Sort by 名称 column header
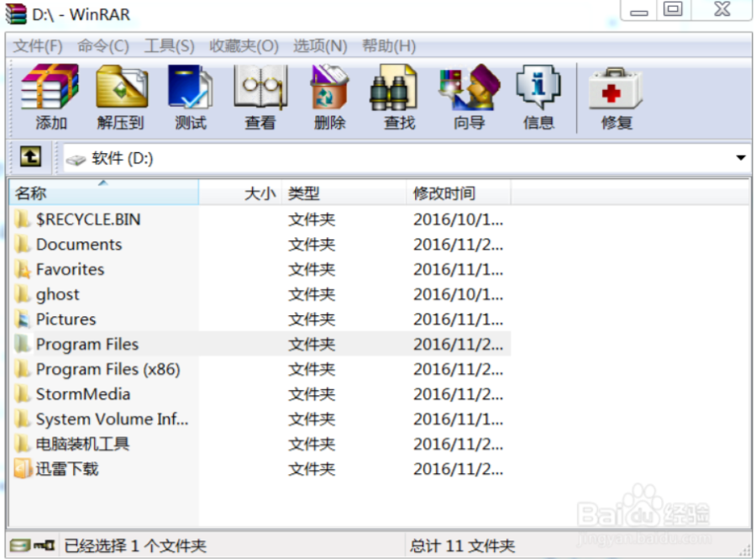Screen dimensions: 756x559 coord(103,193)
